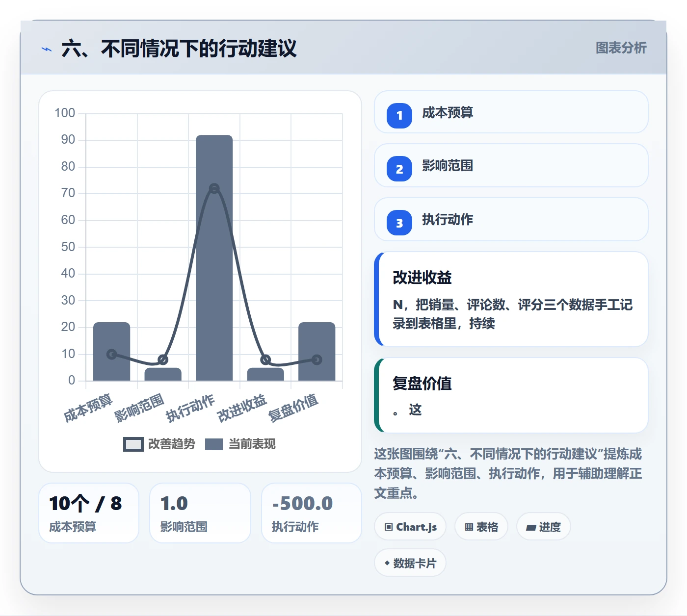Click the 成本预算 bar in the chart

[x=111, y=351]
